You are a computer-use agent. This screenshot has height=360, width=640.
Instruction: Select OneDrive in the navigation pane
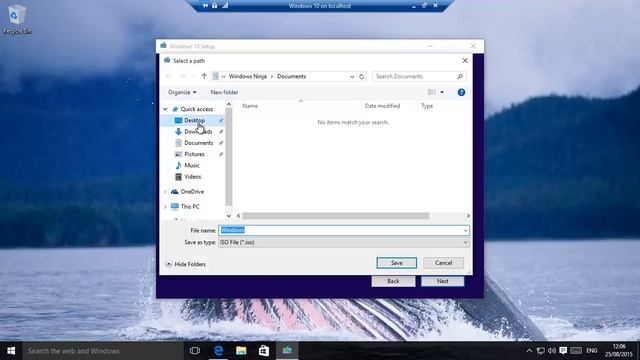coord(192,191)
